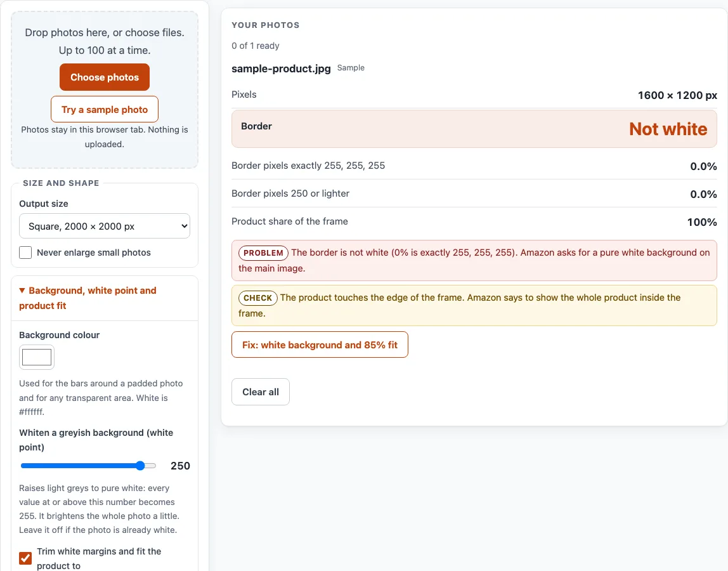Enable Never enlarge small photos checkbox
Image resolution: width=728 pixels, height=571 pixels.
[25, 253]
